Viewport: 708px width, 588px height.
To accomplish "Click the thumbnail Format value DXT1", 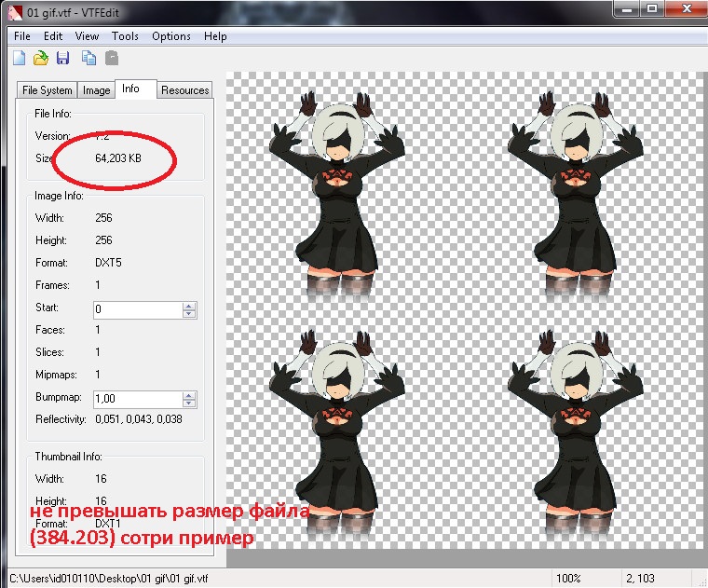I will (x=108, y=524).
